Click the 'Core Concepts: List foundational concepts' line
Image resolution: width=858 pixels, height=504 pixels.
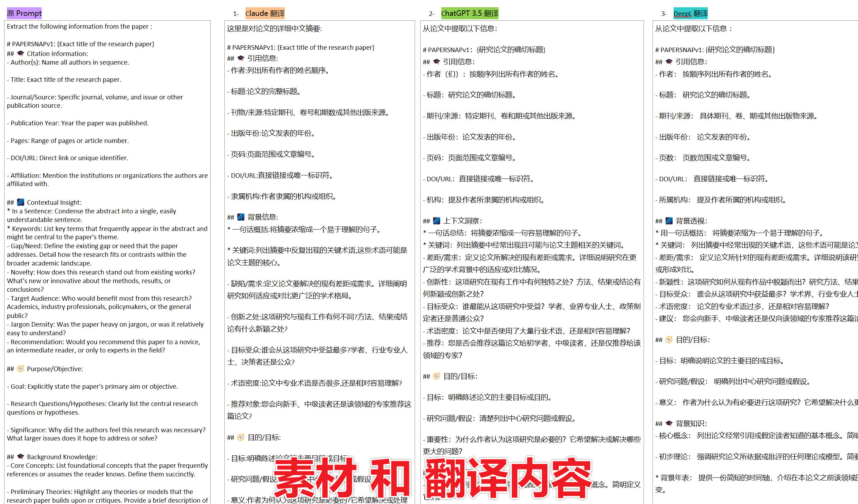click(107, 470)
